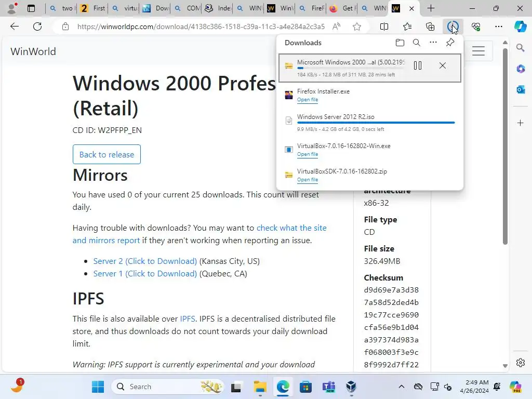Open the clock showing 2:49 AM
The height and width of the screenshot is (399, 532).
coord(474,387)
